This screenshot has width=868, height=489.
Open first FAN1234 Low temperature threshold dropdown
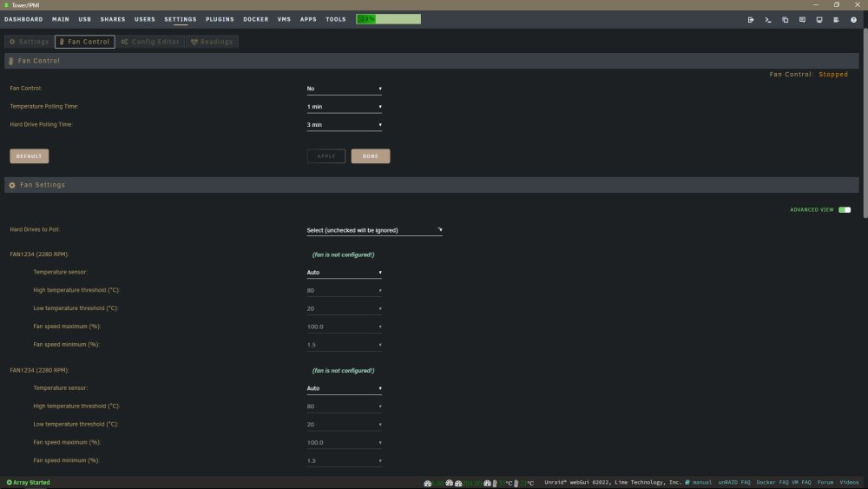pyautogui.click(x=345, y=308)
